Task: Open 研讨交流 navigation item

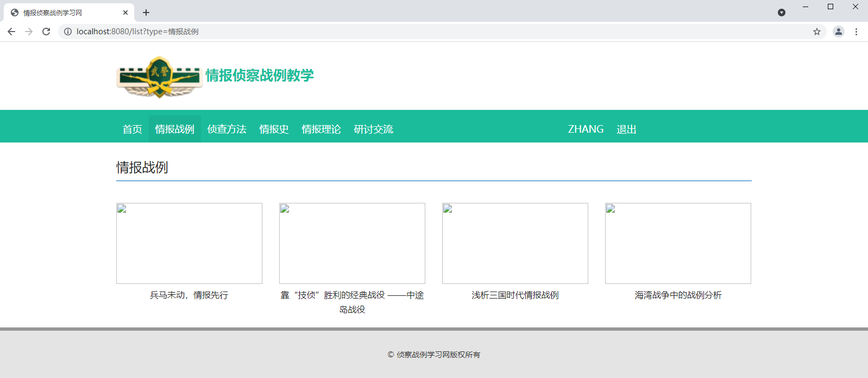Action: tap(374, 129)
